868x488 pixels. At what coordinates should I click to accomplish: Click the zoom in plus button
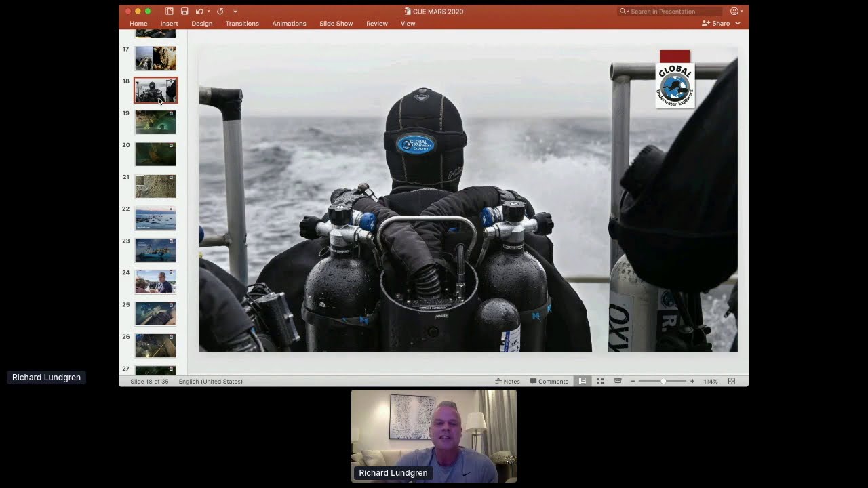pos(692,382)
